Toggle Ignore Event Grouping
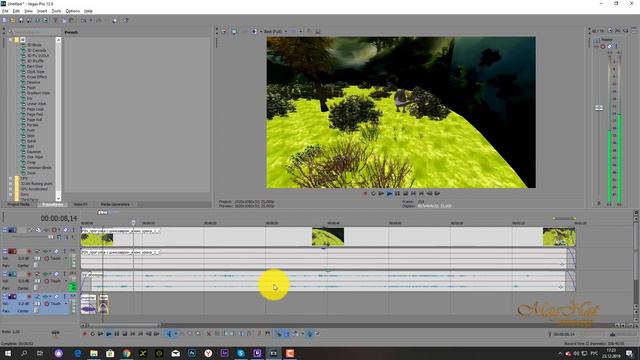 [x=318, y=334]
